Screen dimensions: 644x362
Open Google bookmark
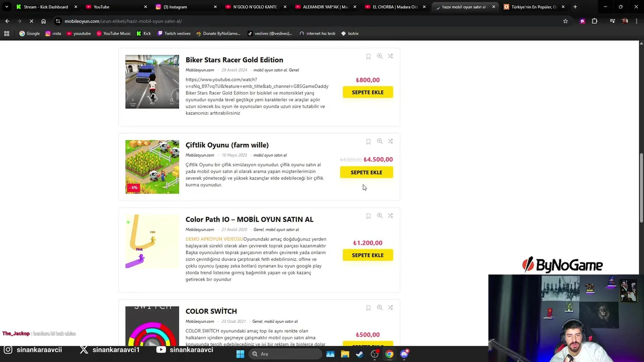coord(29,33)
